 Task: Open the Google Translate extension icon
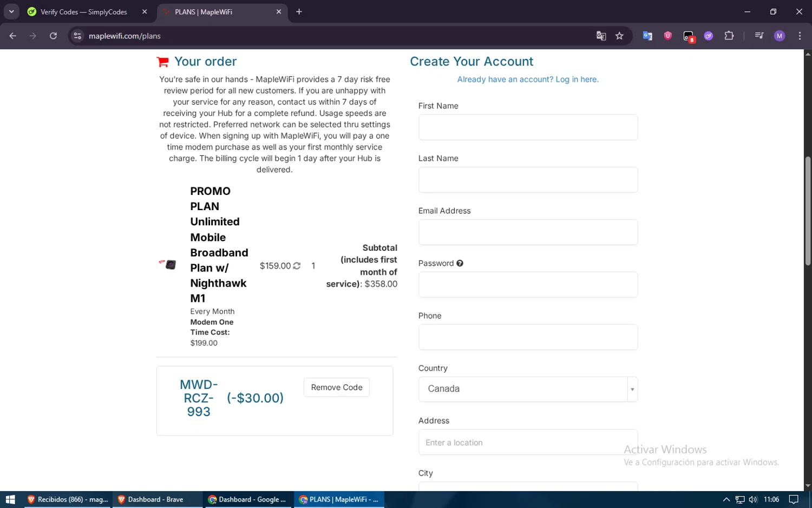(647, 36)
